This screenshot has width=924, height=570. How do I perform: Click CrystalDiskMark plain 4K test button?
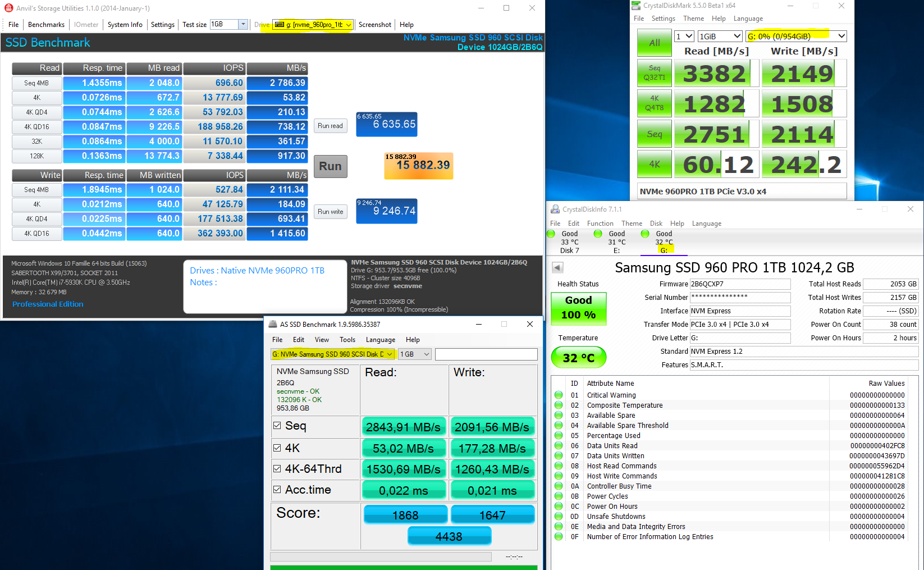point(654,164)
